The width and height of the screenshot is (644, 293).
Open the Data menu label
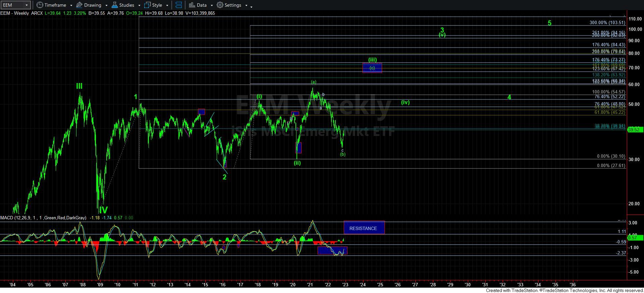[x=202, y=5]
